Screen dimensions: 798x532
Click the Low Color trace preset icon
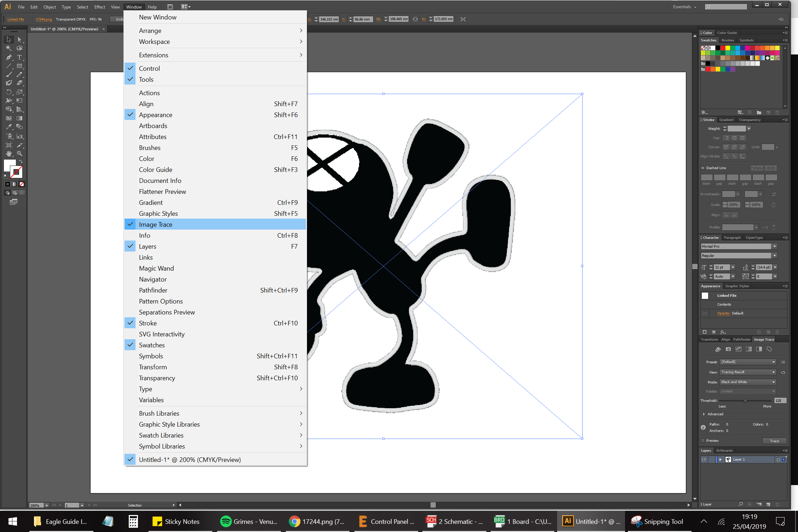click(738, 349)
